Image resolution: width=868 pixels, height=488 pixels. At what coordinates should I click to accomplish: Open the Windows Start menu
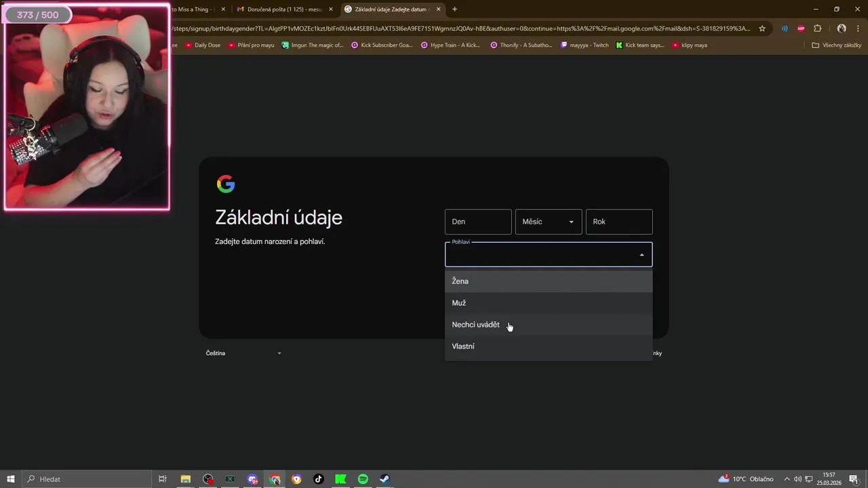(11, 479)
